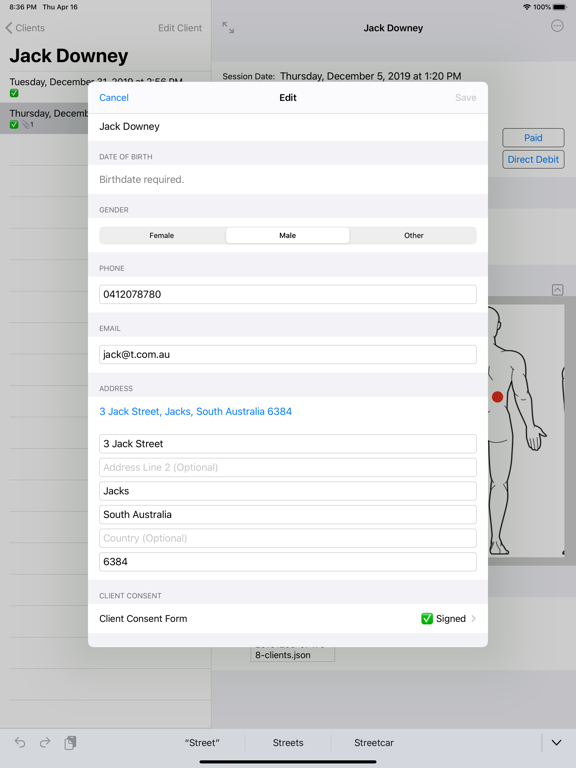Tap the Country optional field

tap(288, 538)
